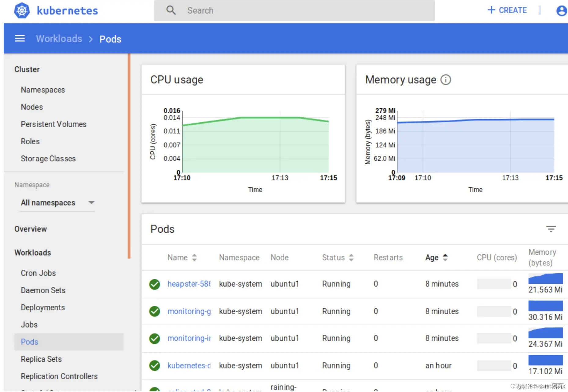Click the heapster pod status check icon

155,284
